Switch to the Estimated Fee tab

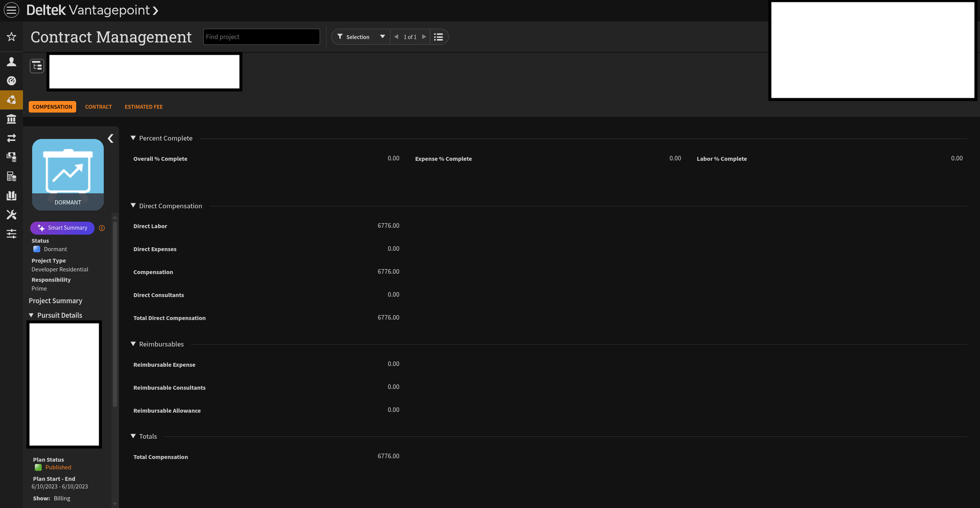[x=144, y=107]
